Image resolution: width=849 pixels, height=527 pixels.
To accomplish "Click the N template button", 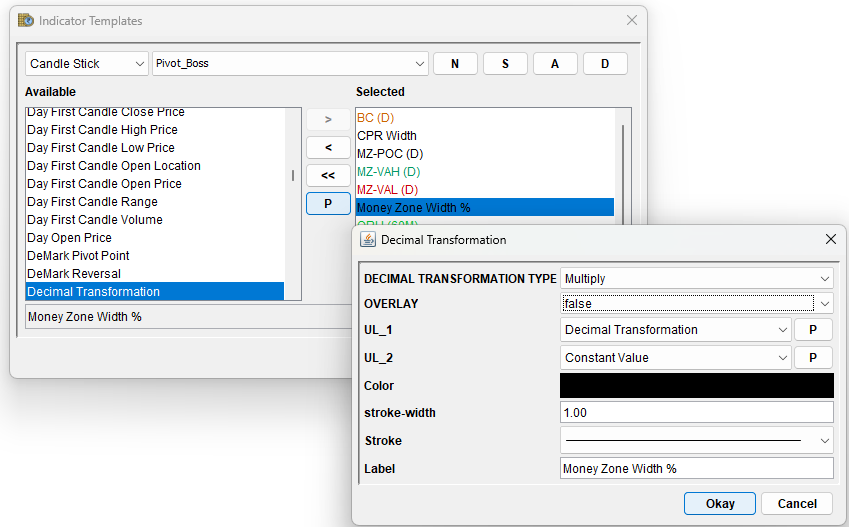I will tap(455, 64).
